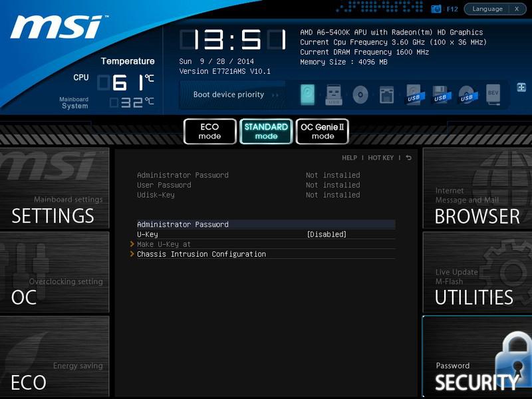The height and width of the screenshot is (399, 532).
Task: Click the User Password status row
Action: [248, 185]
